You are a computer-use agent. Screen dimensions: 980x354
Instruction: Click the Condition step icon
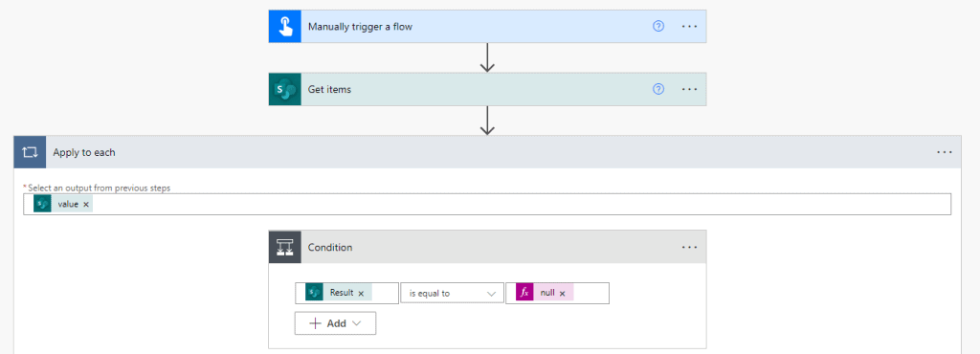(x=285, y=247)
